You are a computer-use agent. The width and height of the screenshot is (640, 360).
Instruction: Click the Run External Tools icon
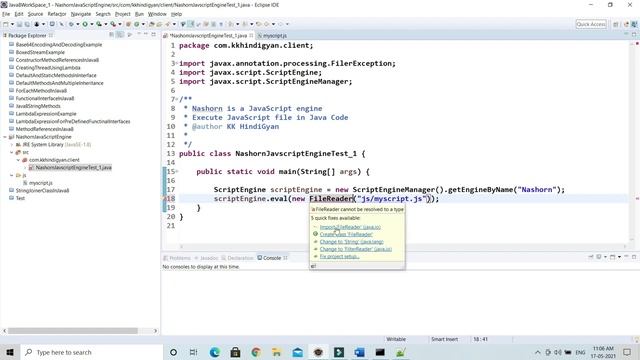click(113, 24)
